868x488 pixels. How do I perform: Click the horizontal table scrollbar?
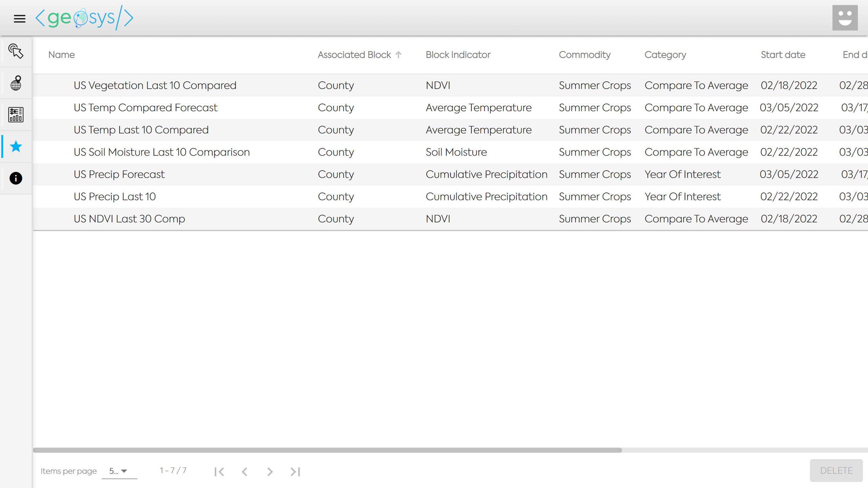coord(327,450)
